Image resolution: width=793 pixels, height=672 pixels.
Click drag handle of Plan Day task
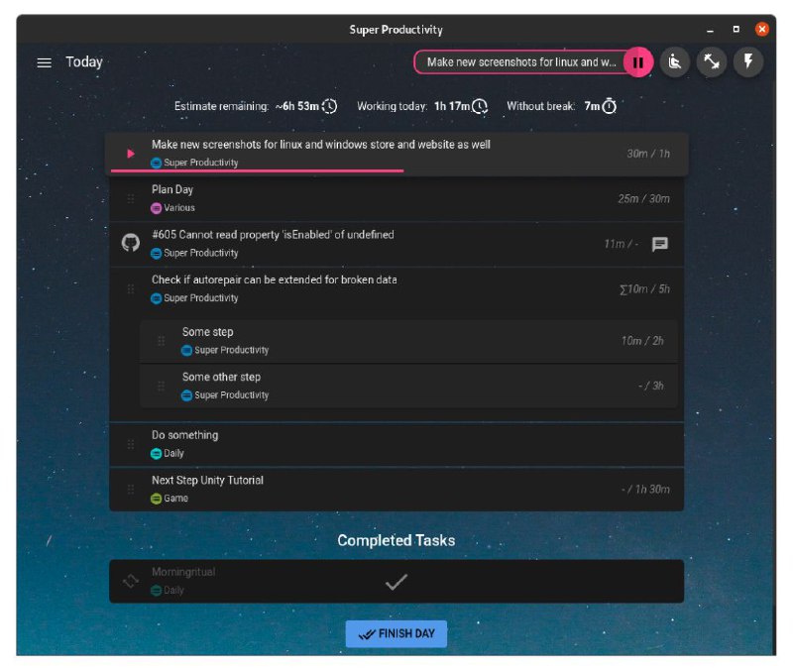point(130,198)
